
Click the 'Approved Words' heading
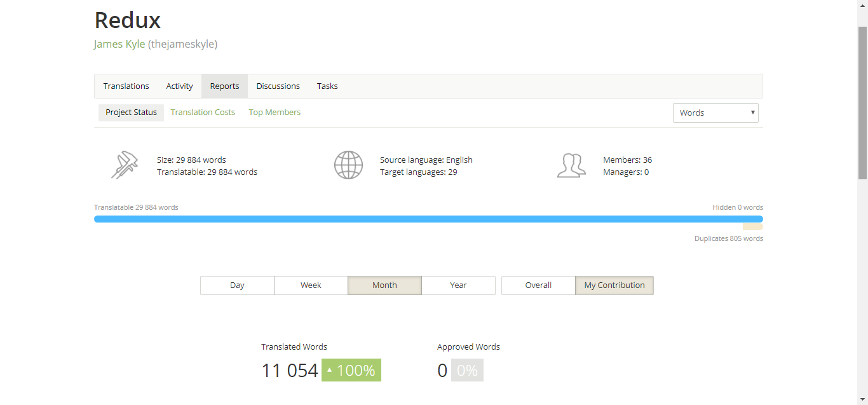468,347
